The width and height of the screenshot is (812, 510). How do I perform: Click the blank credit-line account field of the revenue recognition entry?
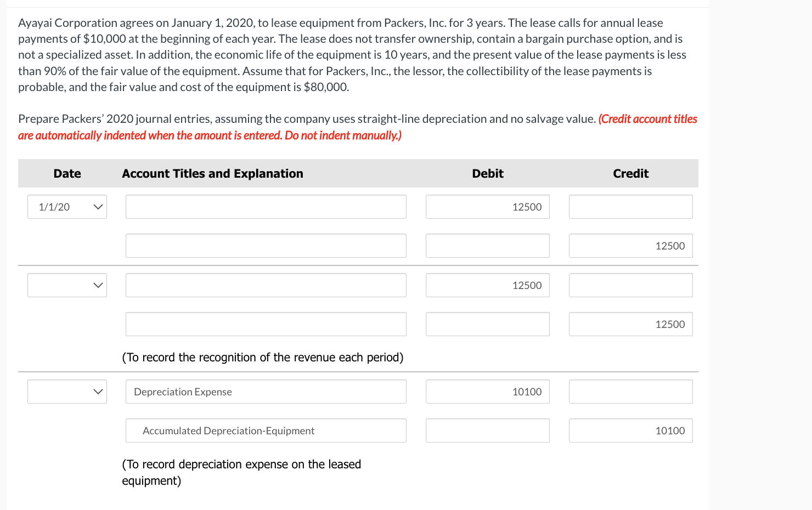click(x=266, y=324)
